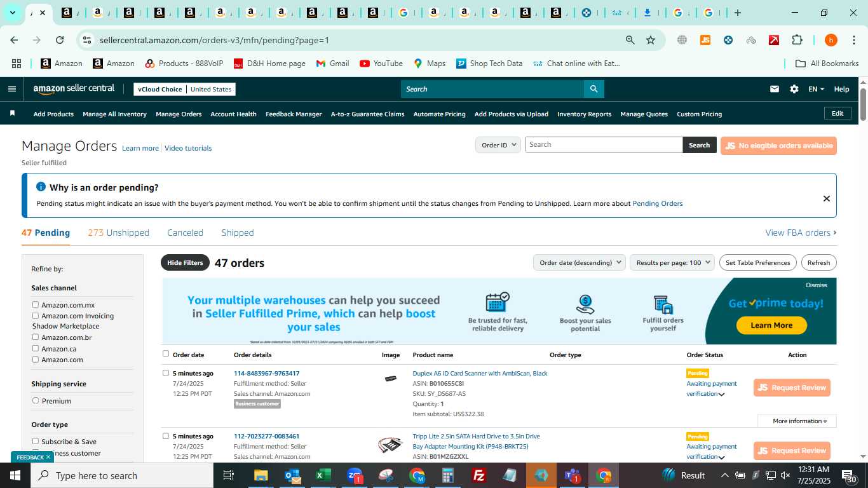Open YouTube bookmark
Image resolution: width=868 pixels, height=488 pixels.
(381, 64)
